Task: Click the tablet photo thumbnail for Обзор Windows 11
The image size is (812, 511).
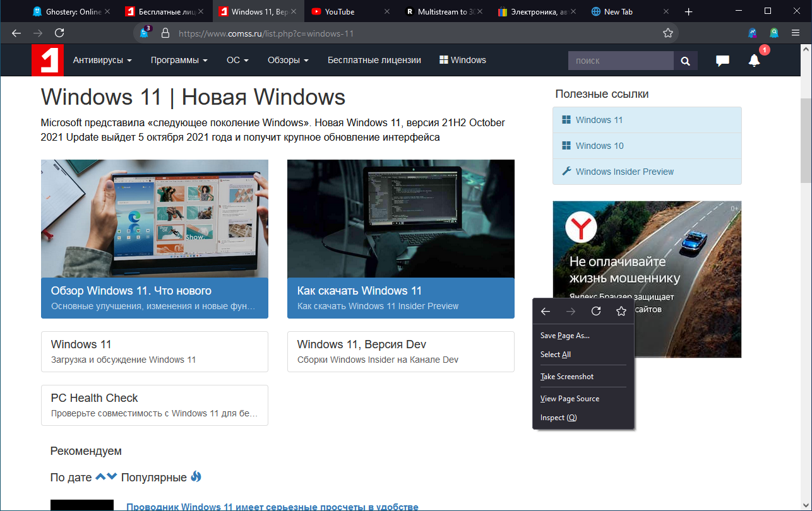Action: pos(155,218)
